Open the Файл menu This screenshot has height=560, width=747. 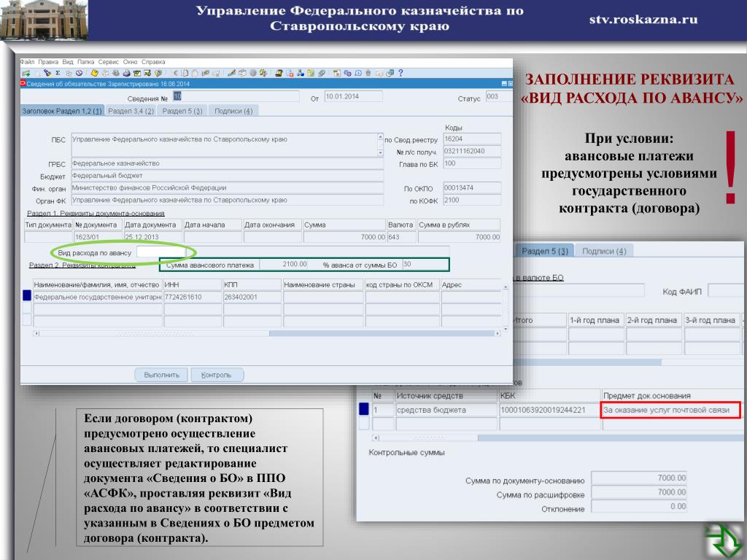pos(27,62)
